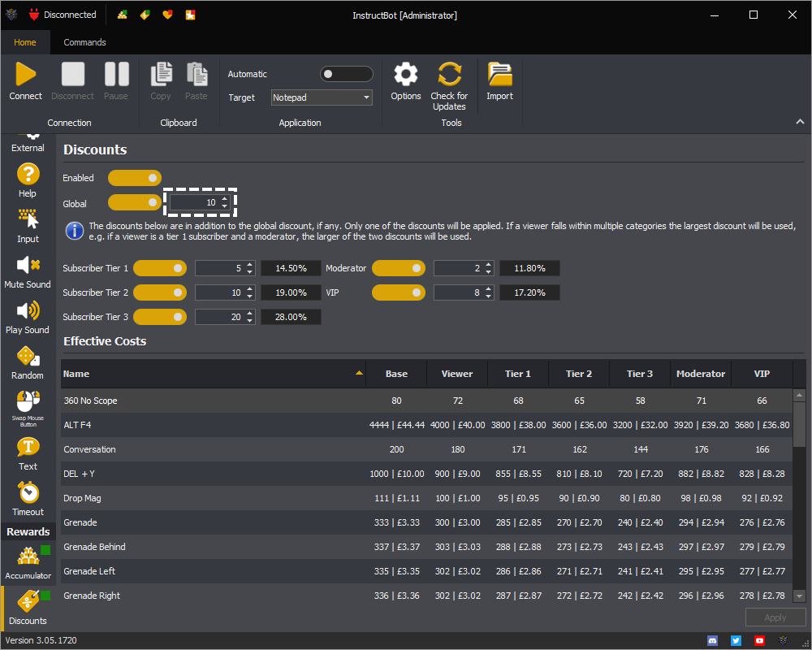Sort by the Name column header
Viewport: 812px width, 650px height.
pos(214,374)
